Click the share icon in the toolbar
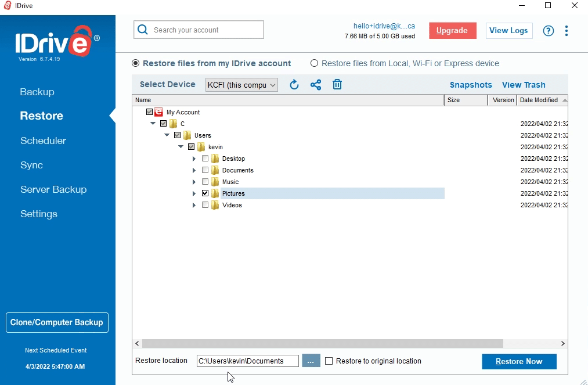 (x=316, y=85)
